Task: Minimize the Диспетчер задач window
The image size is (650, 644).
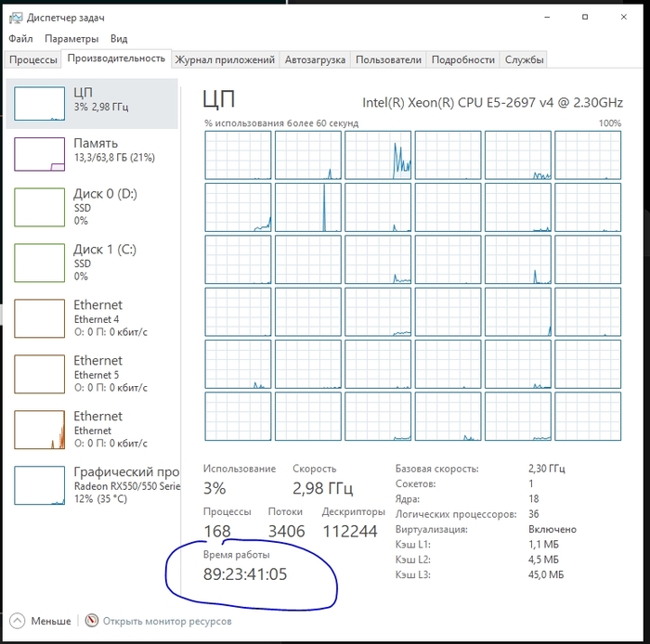Action: 547,17
